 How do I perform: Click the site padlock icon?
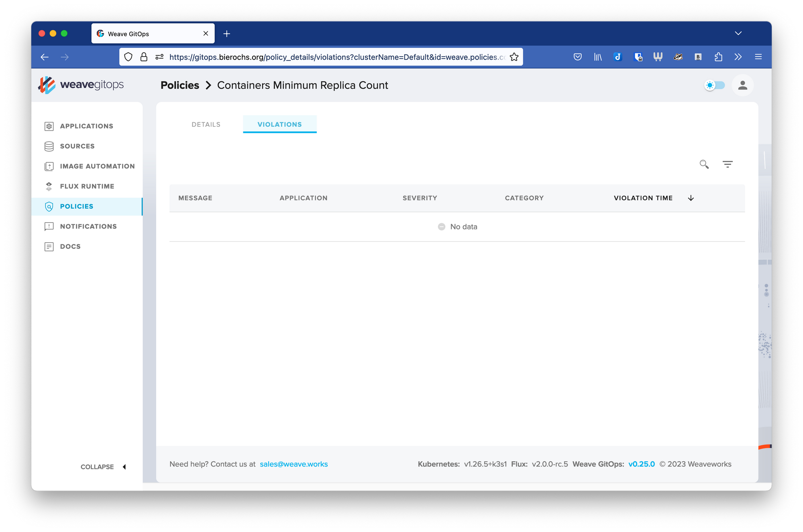[144, 57]
